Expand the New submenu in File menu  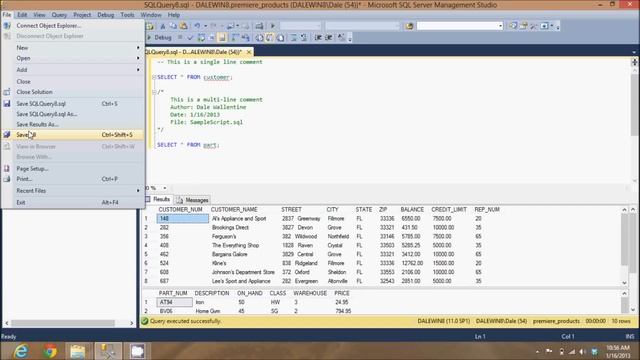73,48
